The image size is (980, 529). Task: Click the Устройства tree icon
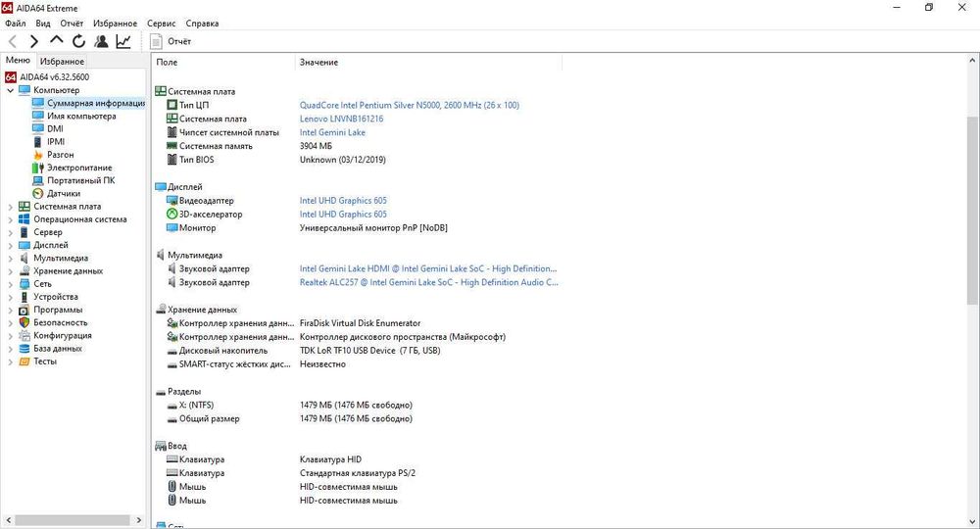click(24, 297)
